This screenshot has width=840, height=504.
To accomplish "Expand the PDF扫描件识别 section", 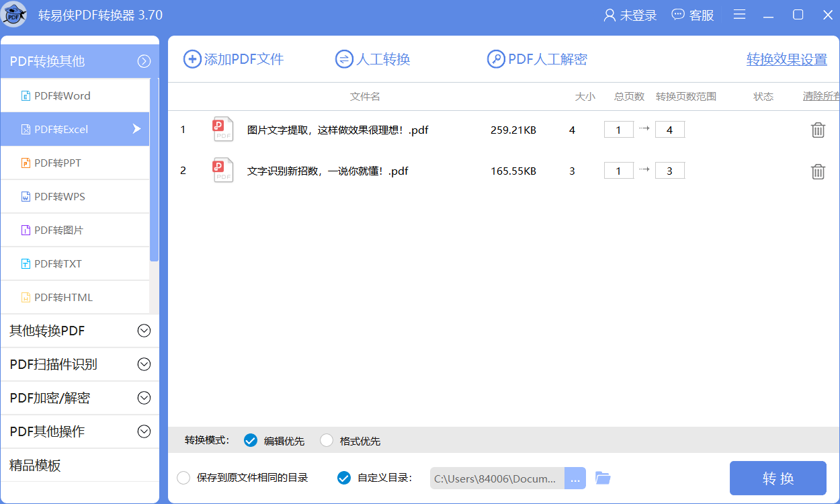I will click(x=144, y=364).
